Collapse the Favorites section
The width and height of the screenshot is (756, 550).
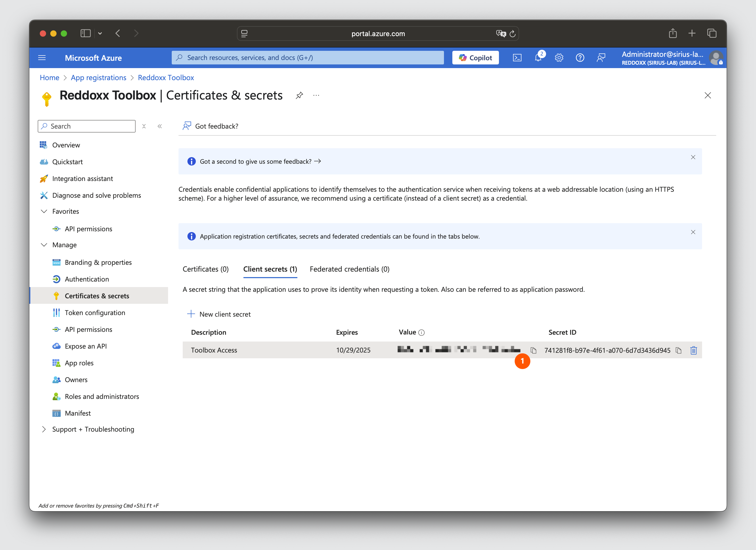(x=44, y=211)
